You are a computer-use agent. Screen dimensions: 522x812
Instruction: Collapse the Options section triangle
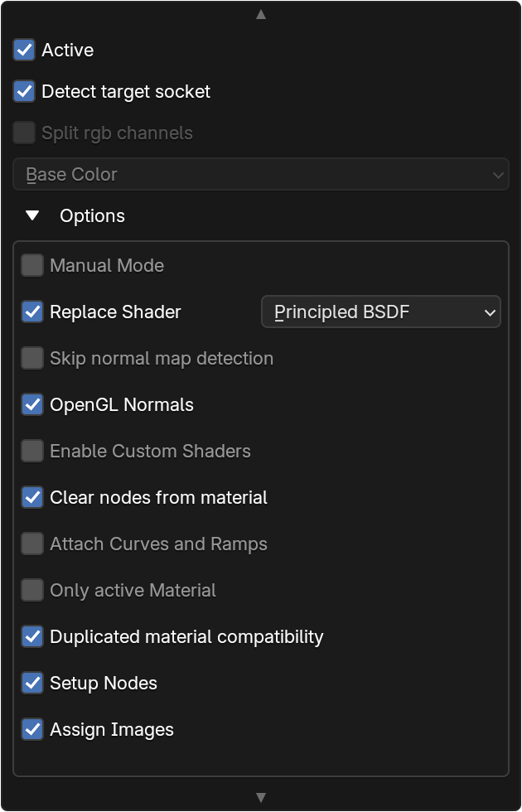coord(32,215)
